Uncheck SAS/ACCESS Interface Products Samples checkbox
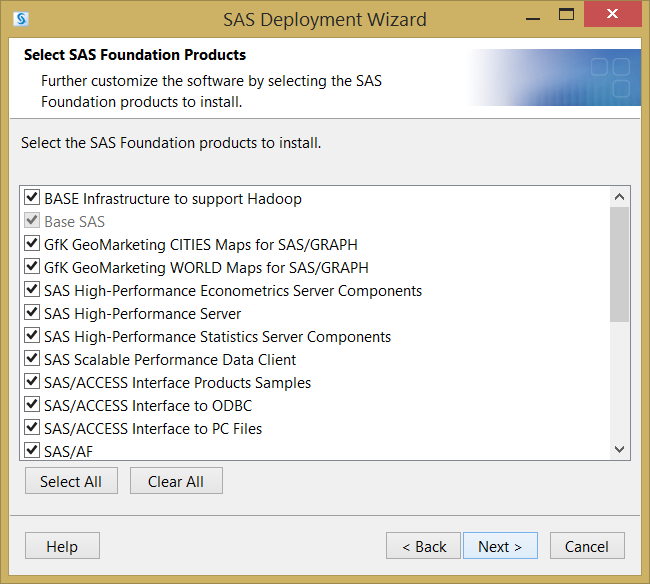 [32, 381]
